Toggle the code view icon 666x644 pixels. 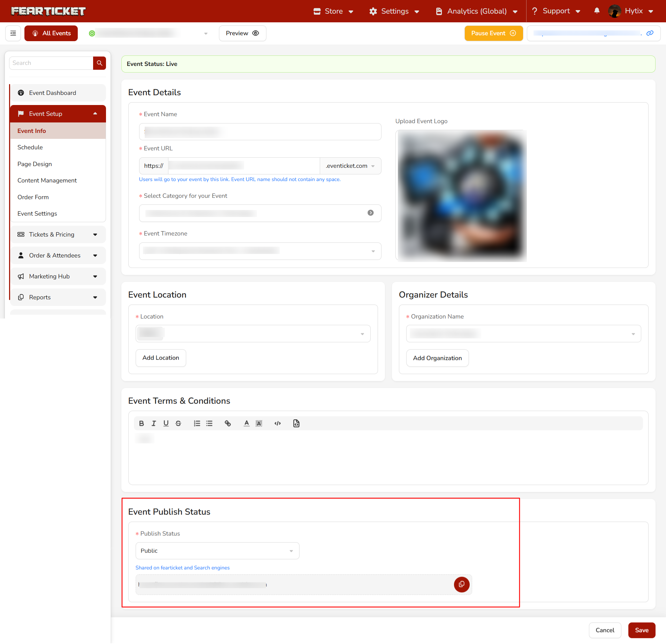point(278,423)
